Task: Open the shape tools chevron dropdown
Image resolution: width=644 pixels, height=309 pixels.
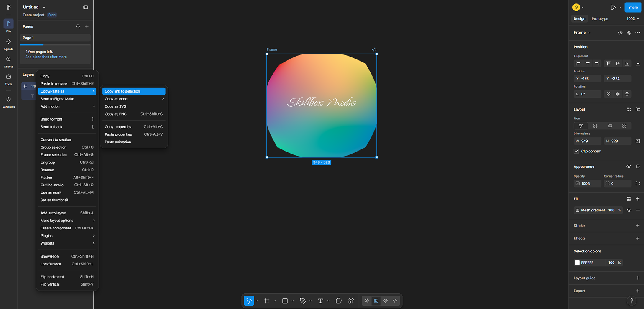Action: click(292, 301)
